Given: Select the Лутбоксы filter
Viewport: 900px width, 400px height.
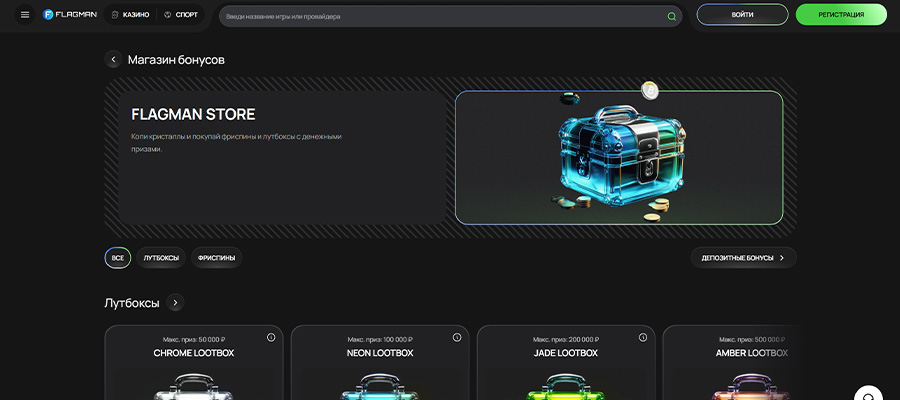Looking at the screenshot, I should point(161,258).
